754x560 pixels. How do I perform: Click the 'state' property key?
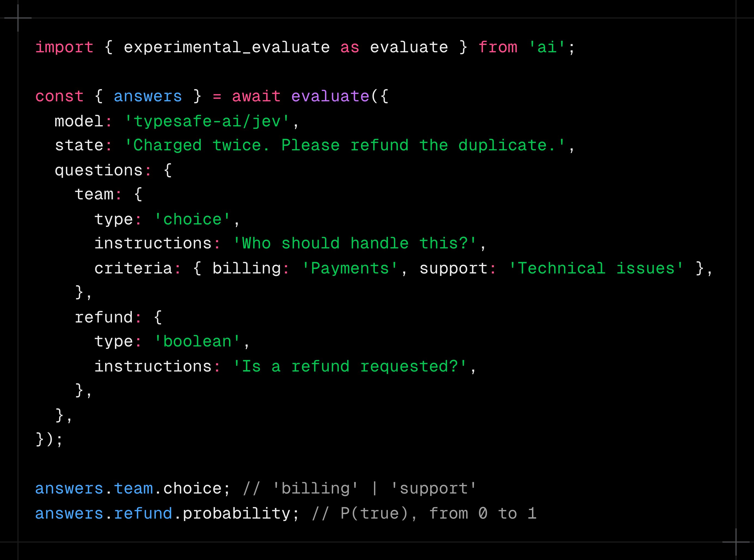coord(79,146)
